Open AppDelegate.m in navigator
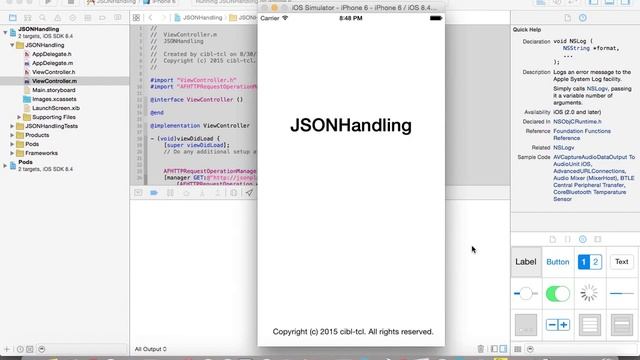This screenshot has width=640, height=360. point(52,63)
